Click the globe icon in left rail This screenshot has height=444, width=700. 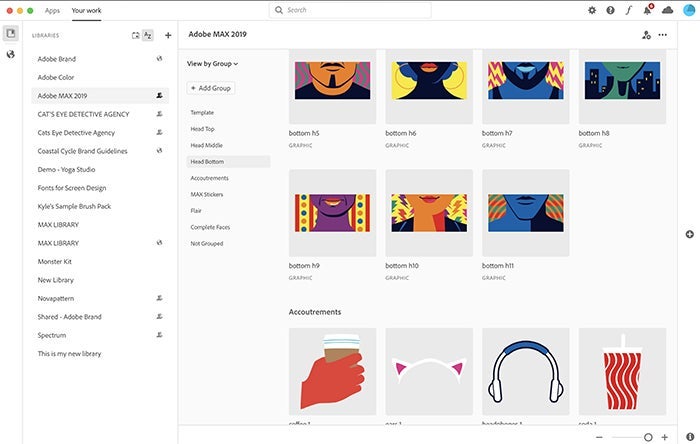[10, 54]
